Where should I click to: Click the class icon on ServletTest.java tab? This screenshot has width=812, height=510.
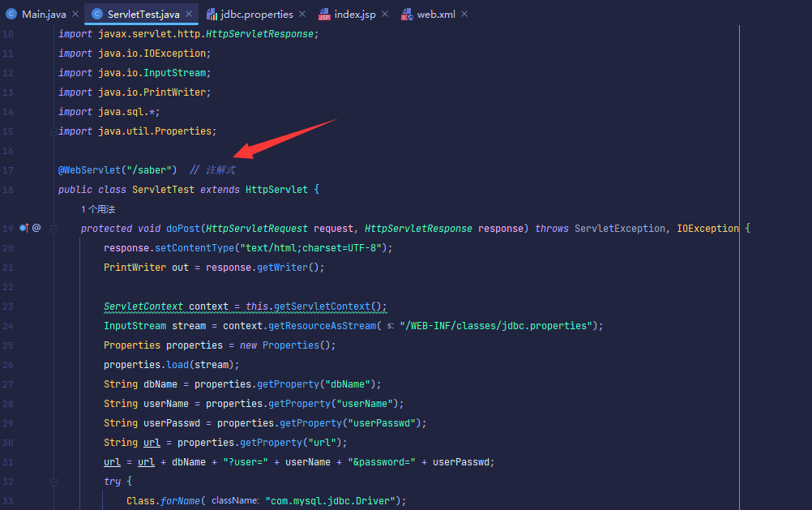tap(97, 15)
